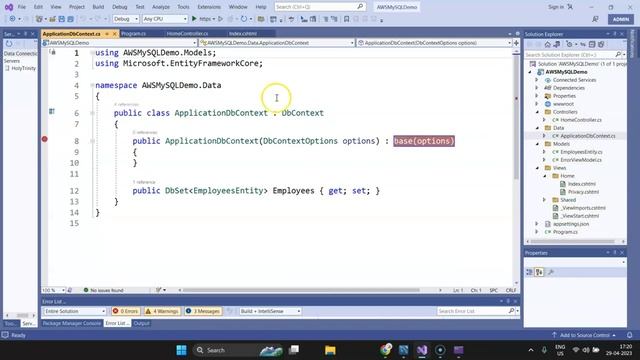Open Task View on the taskbar
Screen dimensions: 640x360
(x=294, y=350)
